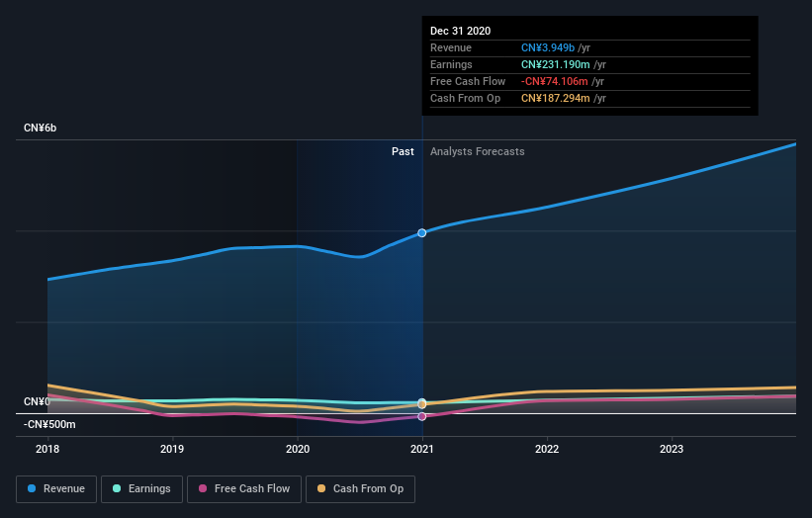Image resolution: width=812 pixels, height=518 pixels.
Task: Click the Earnings row label in tooltip
Action: pyautogui.click(x=451, y=64)
